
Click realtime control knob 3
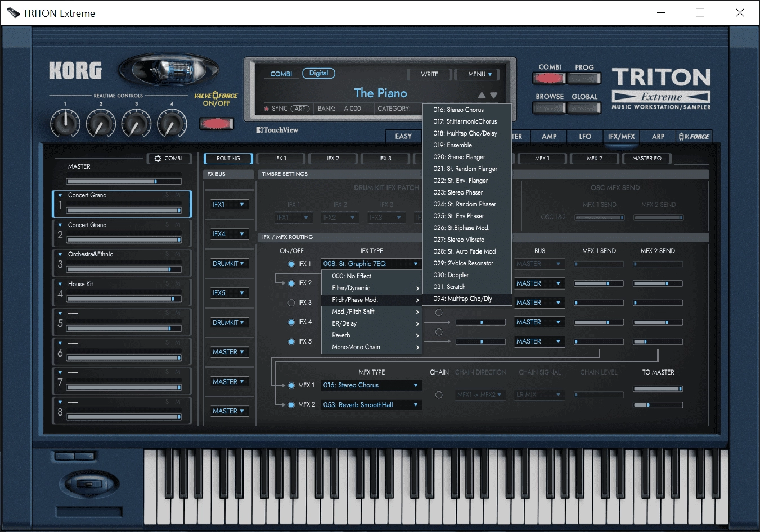click(136, 123)
